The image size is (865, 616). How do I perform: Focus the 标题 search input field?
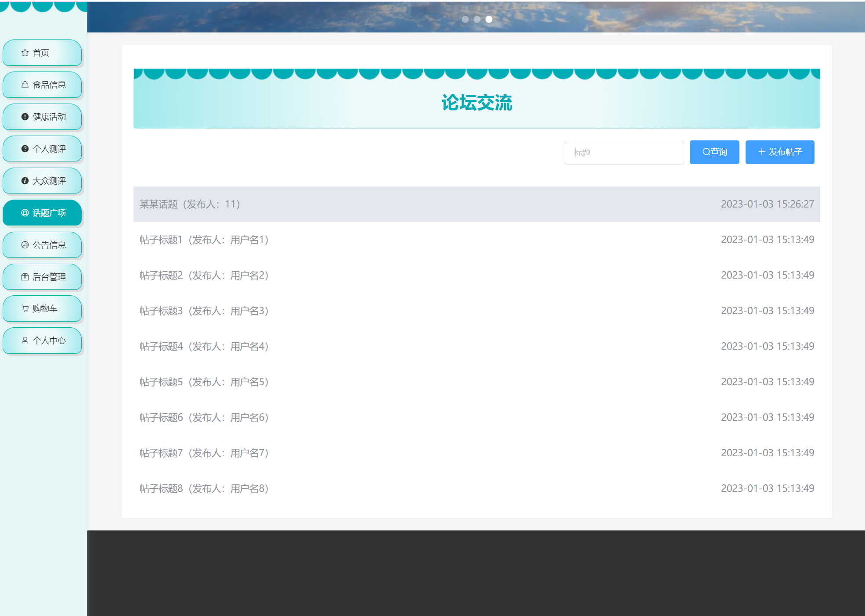click(624, 153)
